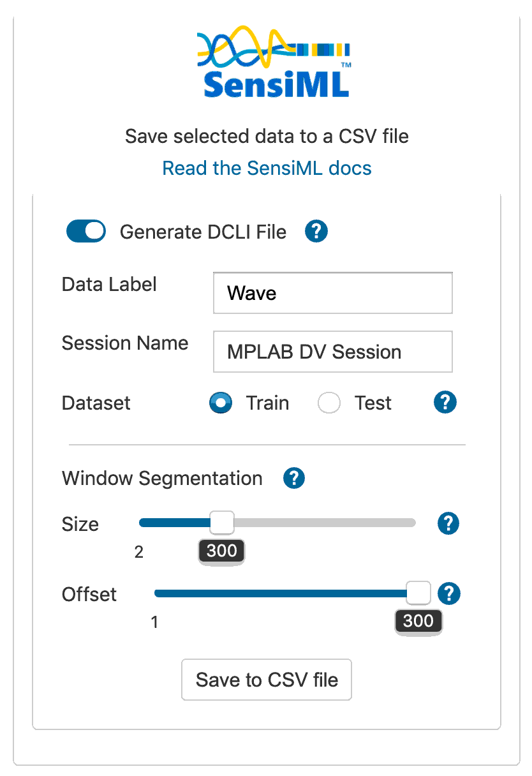Open the Read the SensiML docs link
Screen dimensions: 532x776
[x=267, y=168]
